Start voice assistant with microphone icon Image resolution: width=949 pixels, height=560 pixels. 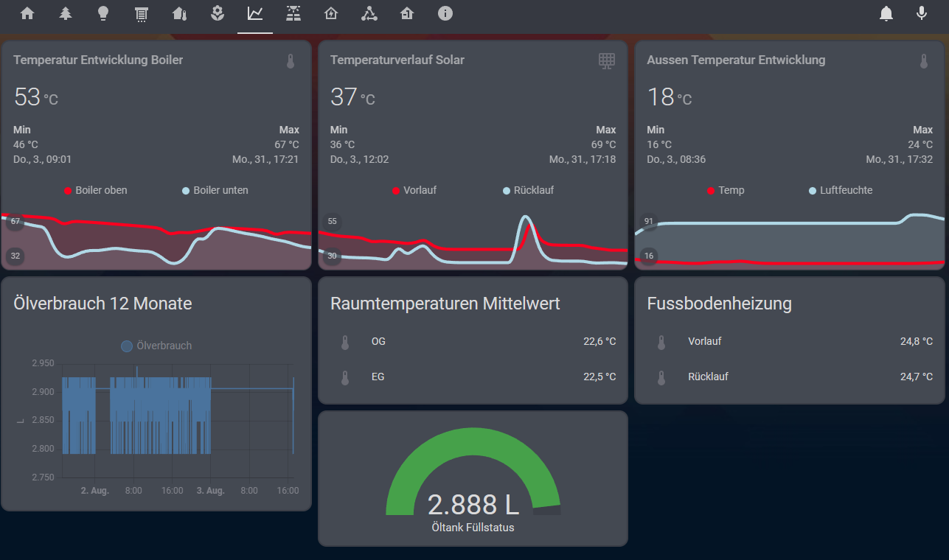coord(922,13)
